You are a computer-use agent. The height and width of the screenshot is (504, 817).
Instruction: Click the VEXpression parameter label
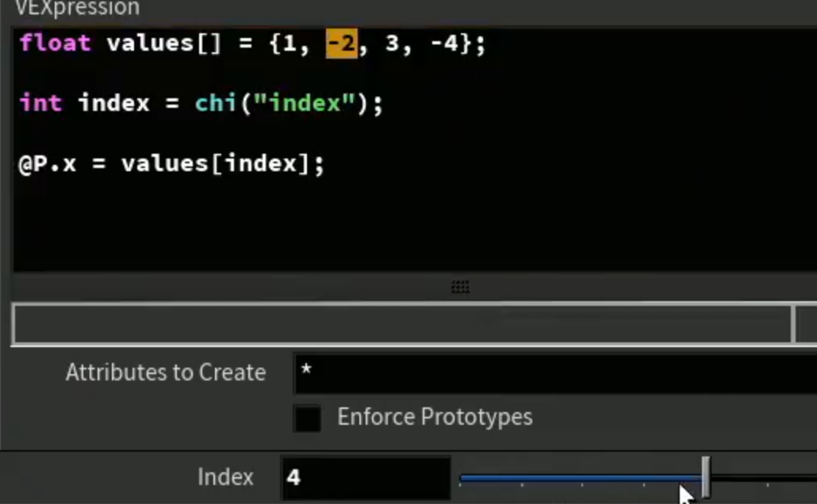[77, 8]
